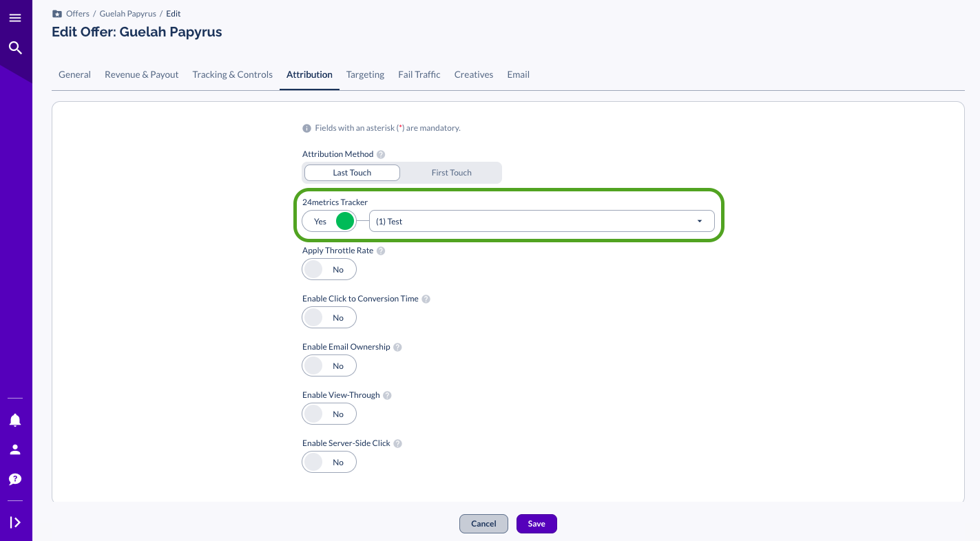Viewport: 980px width, 541px height.
Task: Follow the Guelah Papyrus breadcrumb link
Action: (x=128, y=14)
